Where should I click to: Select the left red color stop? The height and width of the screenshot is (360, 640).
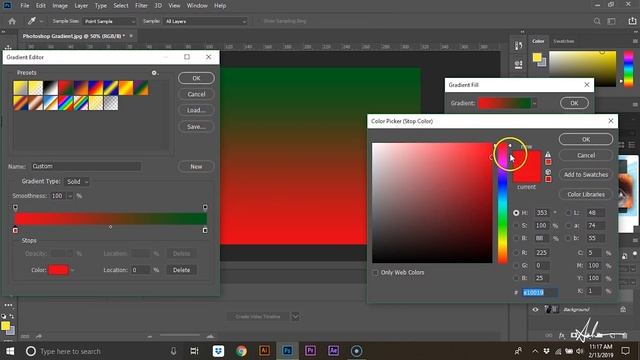coord(15,230)
